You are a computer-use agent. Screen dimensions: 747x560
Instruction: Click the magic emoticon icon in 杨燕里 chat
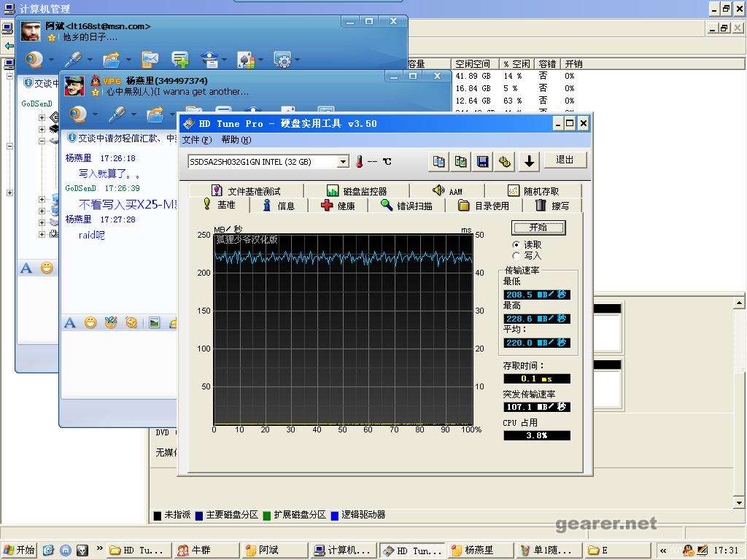[111, 323]
